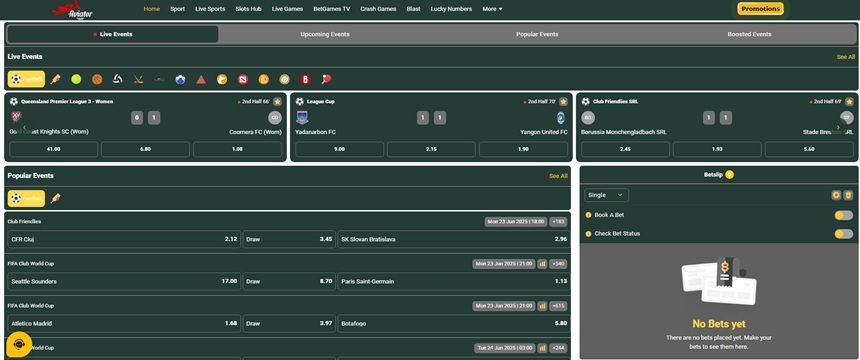
Task: Open the live chat support bubble
Action: 19,345
